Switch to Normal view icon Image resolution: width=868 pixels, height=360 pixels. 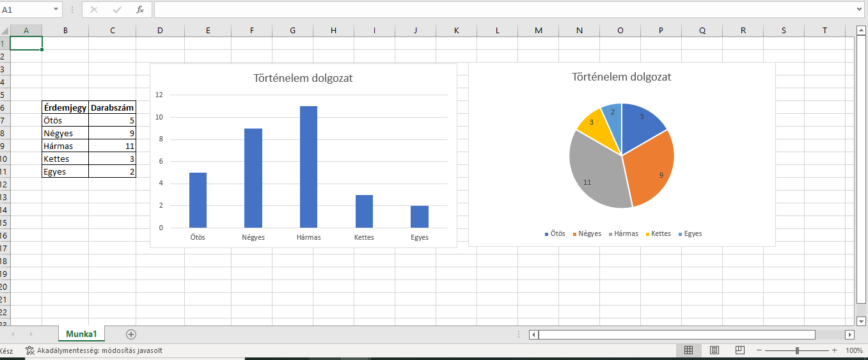point(689,350)
